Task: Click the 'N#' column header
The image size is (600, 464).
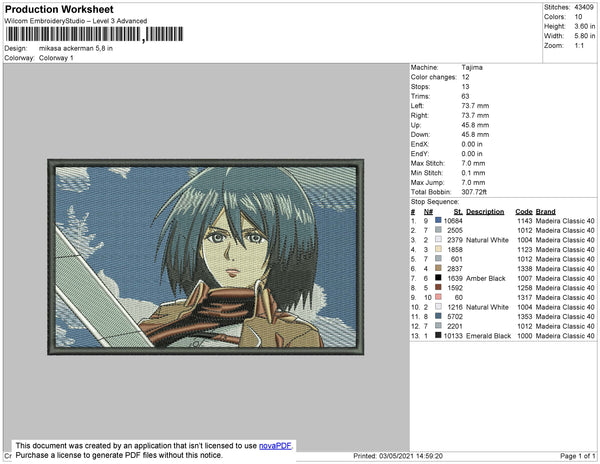Action: (428, 212)
